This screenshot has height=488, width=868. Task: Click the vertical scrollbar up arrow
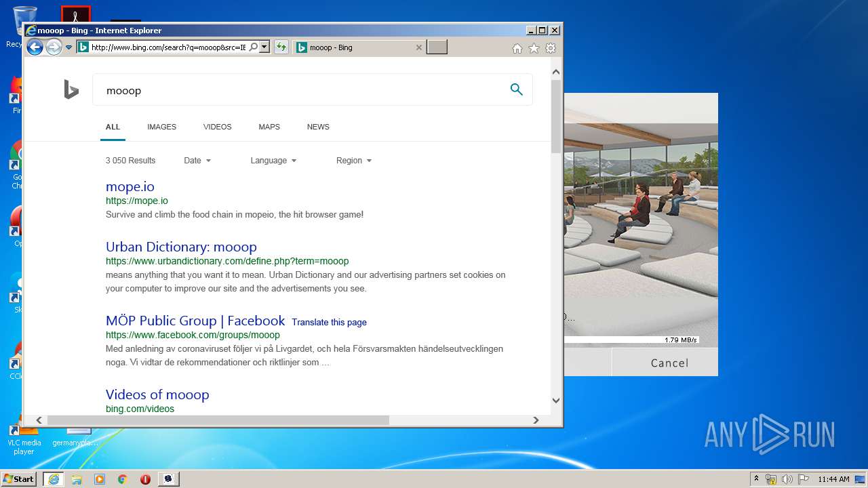click(556, 72)
